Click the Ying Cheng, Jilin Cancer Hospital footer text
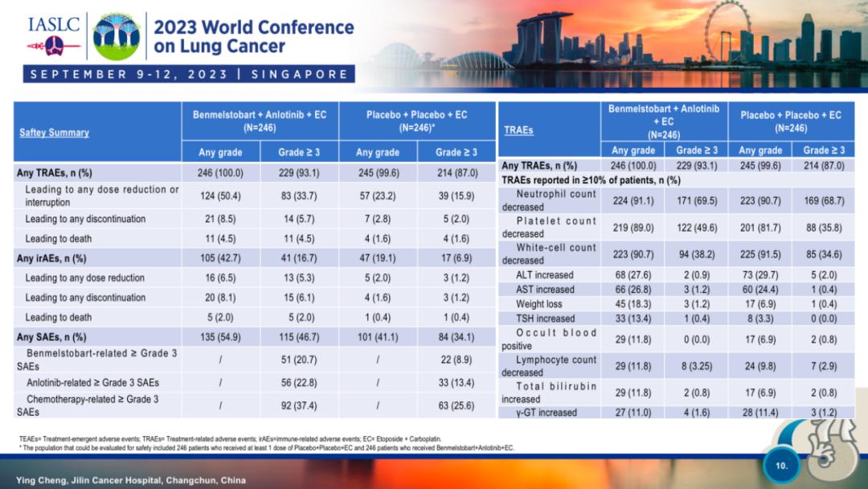Image resolution: width=868 pixels, height=489 pixels. click(x=131, y=479)
